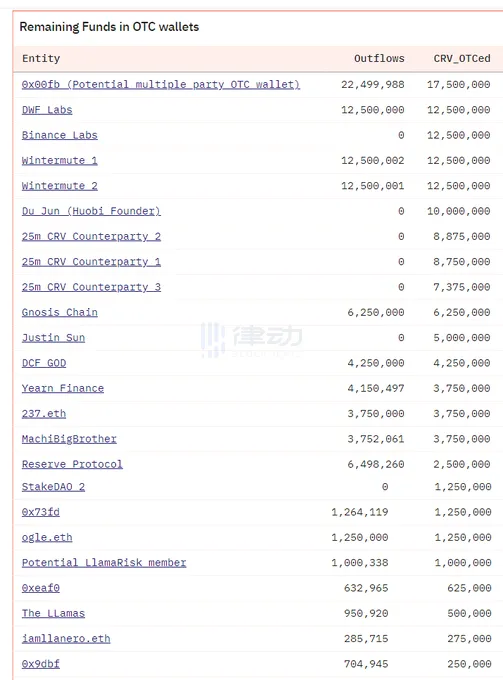Open the Justin Sun entity link

pyautogui.click(x=53, y=338)
